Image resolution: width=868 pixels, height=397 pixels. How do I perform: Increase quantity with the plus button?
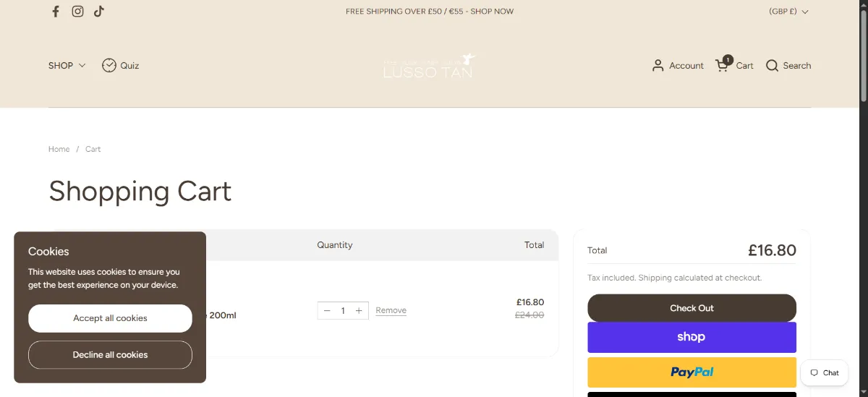(359, 311)
